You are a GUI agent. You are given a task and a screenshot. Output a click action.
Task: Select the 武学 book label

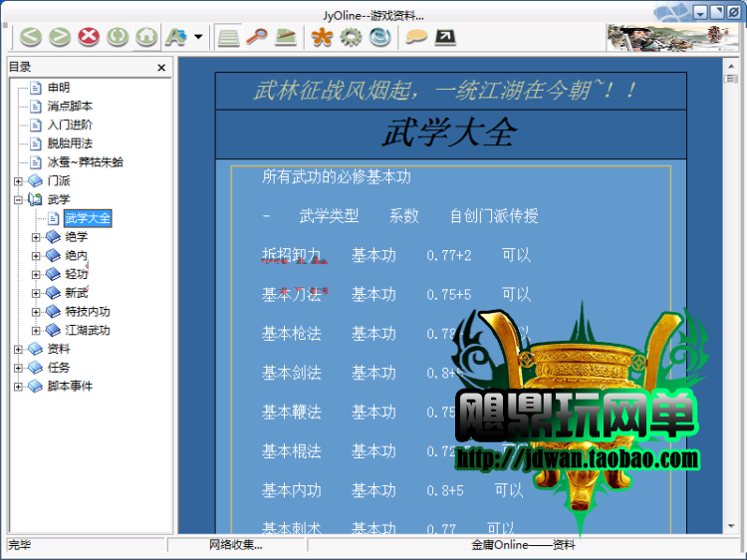[x=59, y=199]
